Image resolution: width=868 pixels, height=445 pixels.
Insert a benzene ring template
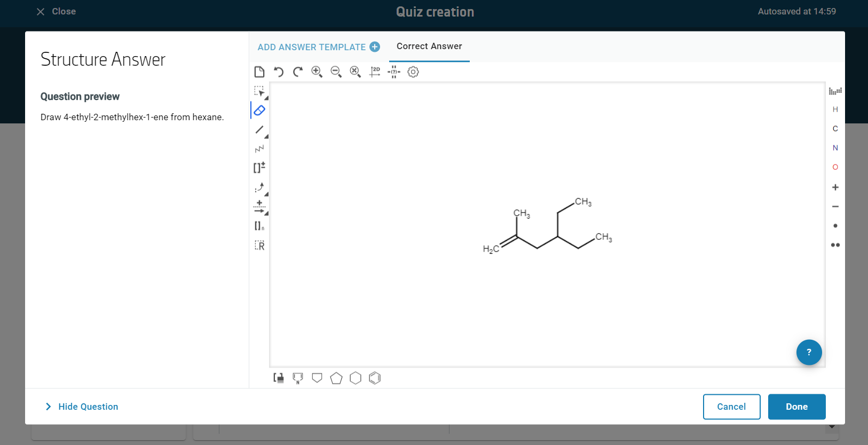375,378
